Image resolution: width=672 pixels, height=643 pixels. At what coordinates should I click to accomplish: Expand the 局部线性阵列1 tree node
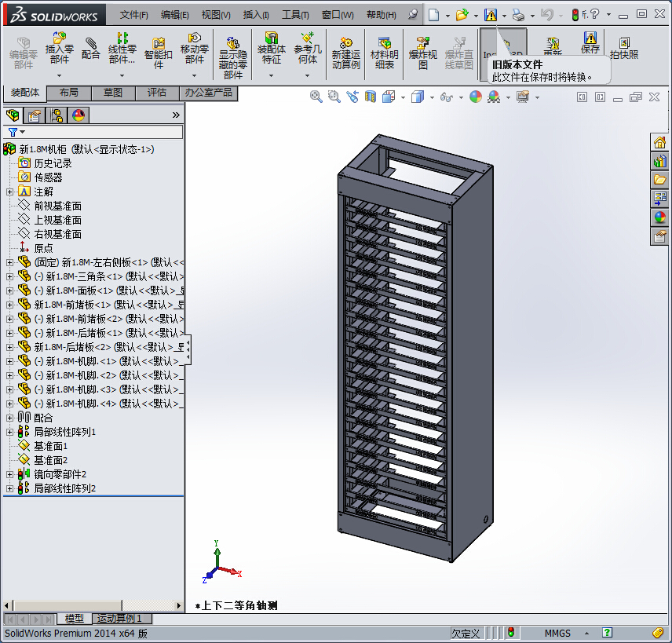coord(10,432)
